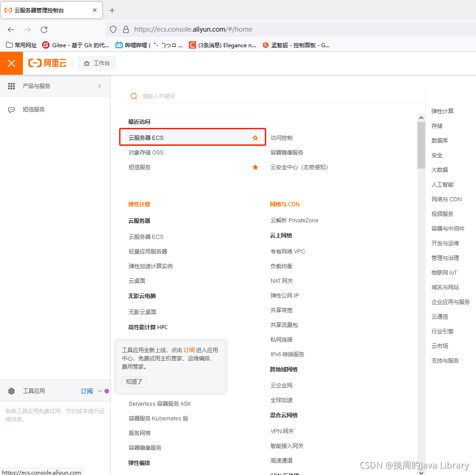Open VPN 网关 product
The image size is (476, 475).
282,431
